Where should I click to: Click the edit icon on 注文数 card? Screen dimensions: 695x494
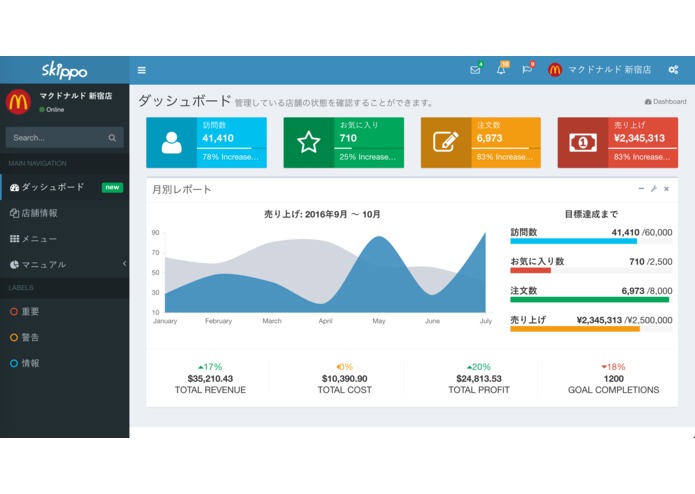coord(445,142)
